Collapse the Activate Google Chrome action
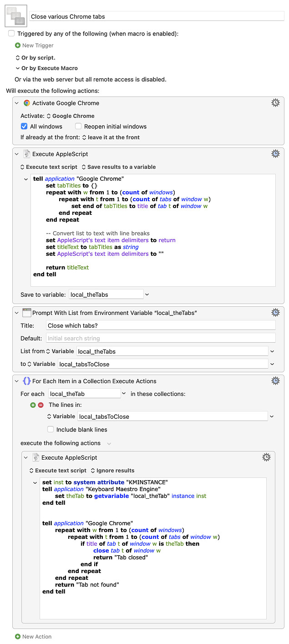This screenshot has height=644, width=289. (x=17, y=103)
